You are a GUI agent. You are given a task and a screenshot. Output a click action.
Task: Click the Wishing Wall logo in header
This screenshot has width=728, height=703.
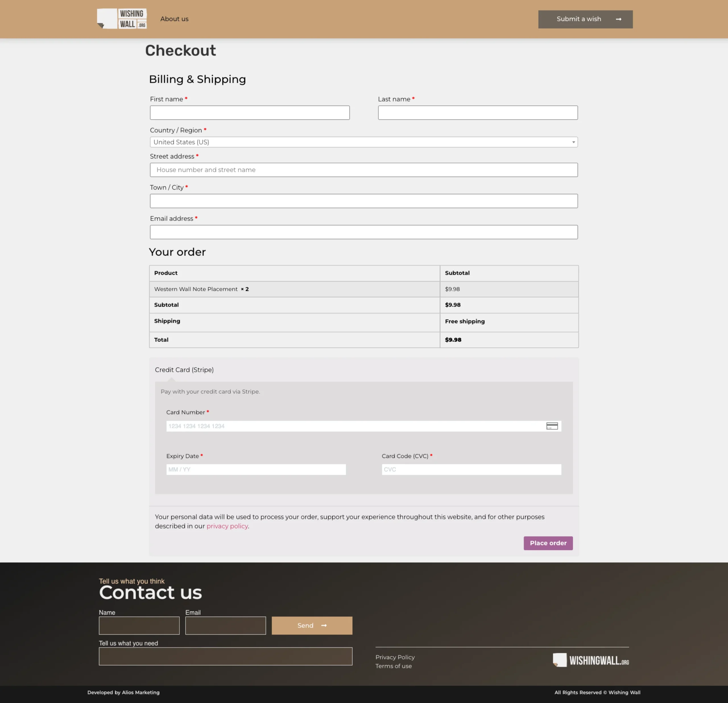pyautogui.click(x=122, y=18)
